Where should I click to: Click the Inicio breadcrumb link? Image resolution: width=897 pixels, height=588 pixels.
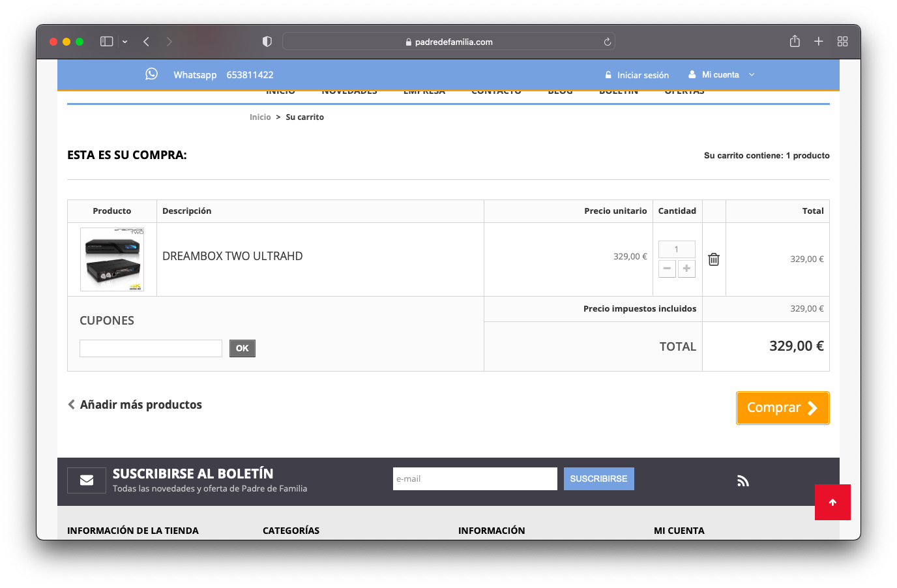click(x=260, y=117)
